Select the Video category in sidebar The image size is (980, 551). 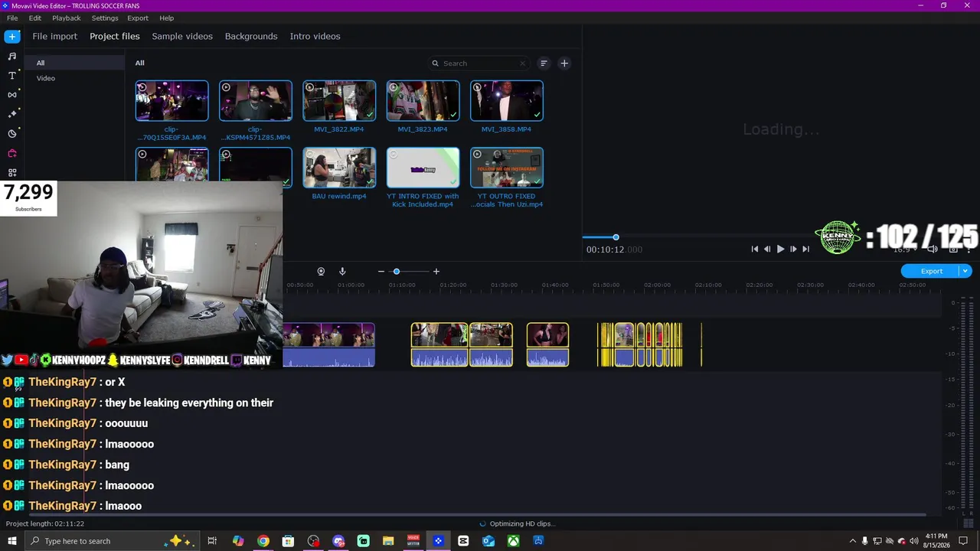pyautogui.click(x=75, y=78)
